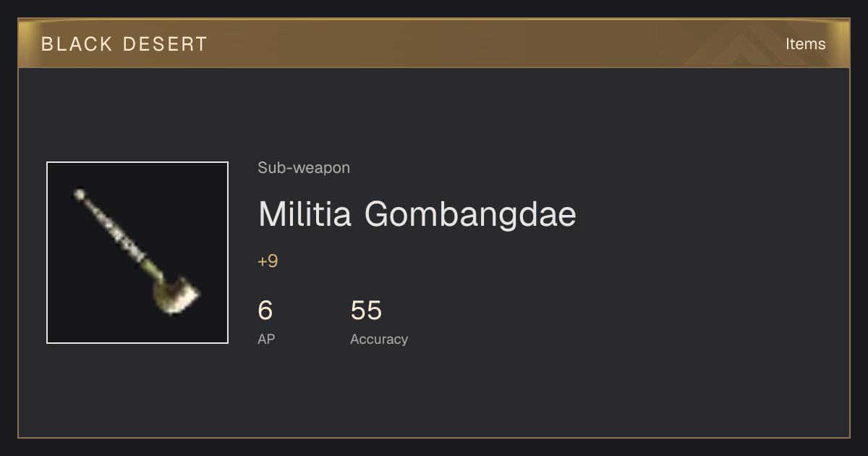Image resolution: width=868 pixels, height=456 pixels.
Task: Click the white-bordered item image frame
Action: tap(137, 253)
